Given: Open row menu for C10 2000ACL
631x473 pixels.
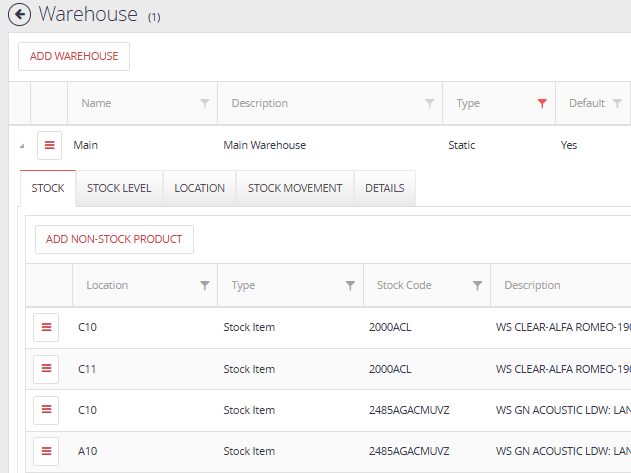Looking at the screenshot, I should 46,327.
